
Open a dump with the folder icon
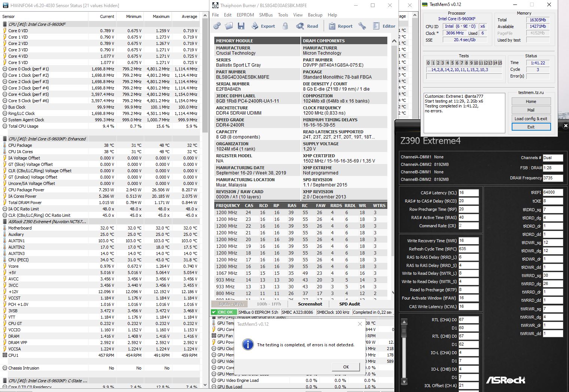(229, 26)
